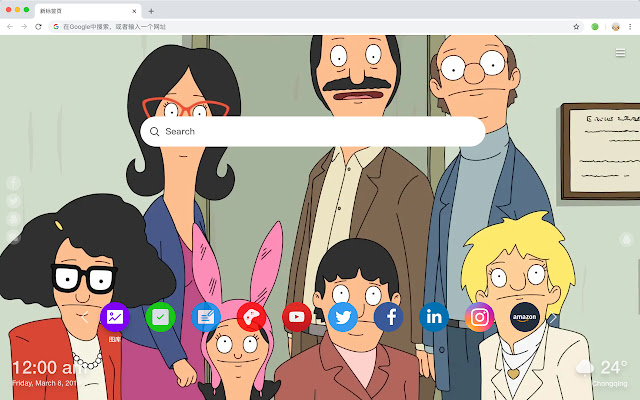Screen dimensions: 640x400
Task: Click inside the Search box
Action: coord(310,131)
